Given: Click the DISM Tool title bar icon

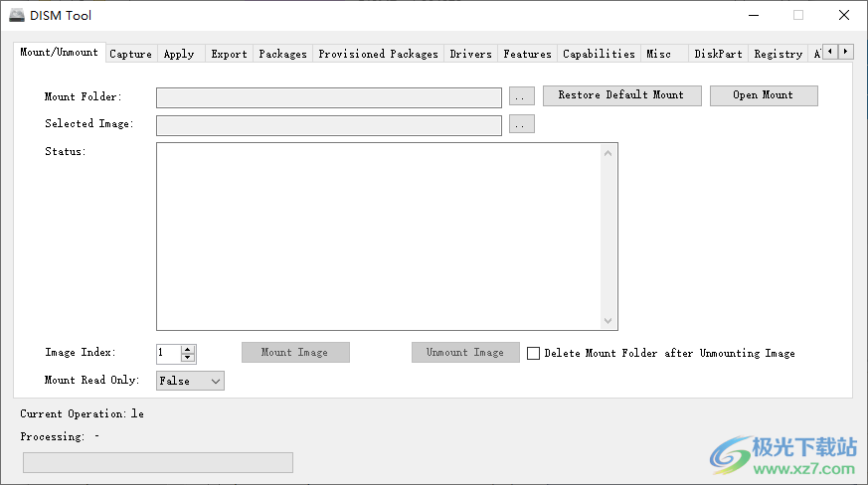Looking at the screenshot, I should [x=17, y=15].
